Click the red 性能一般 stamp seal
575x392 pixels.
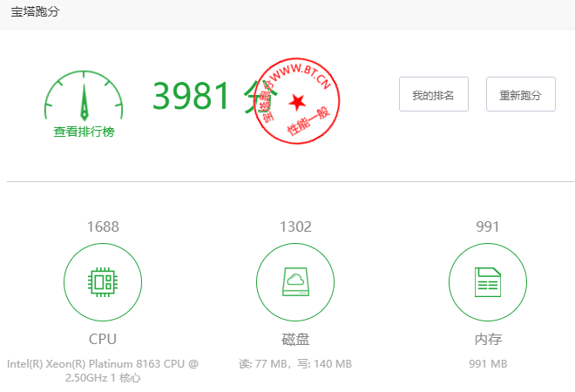pos(297,101)
